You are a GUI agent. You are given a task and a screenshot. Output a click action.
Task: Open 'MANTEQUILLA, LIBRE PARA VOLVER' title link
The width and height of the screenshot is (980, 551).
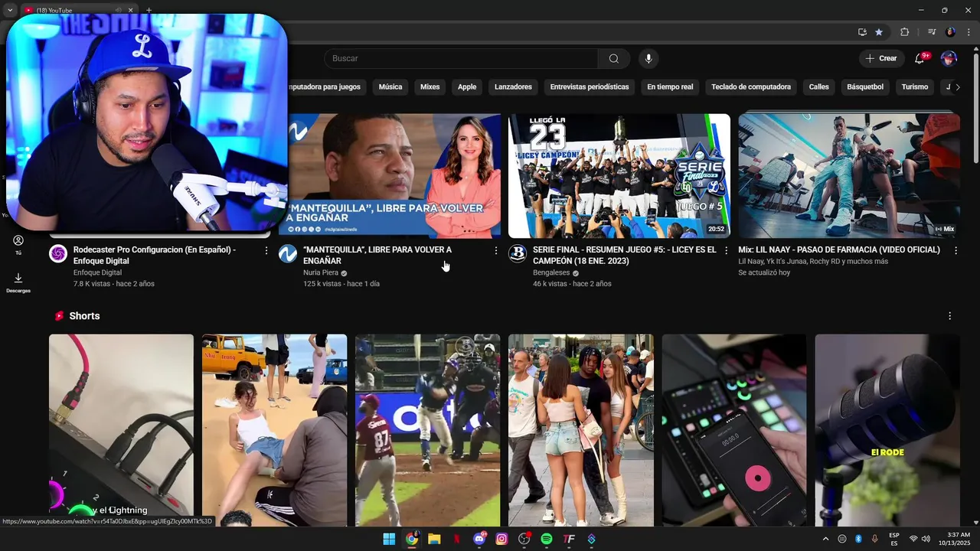tap(377, 255)
